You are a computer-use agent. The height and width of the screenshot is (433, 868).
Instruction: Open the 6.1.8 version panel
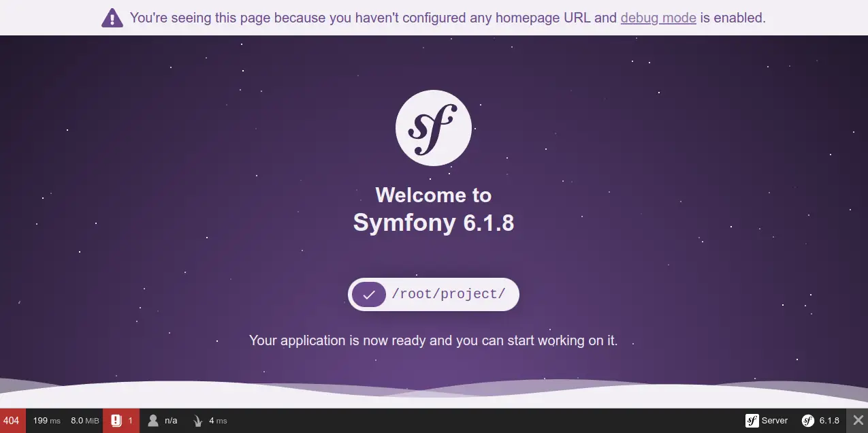pos(829,421)
